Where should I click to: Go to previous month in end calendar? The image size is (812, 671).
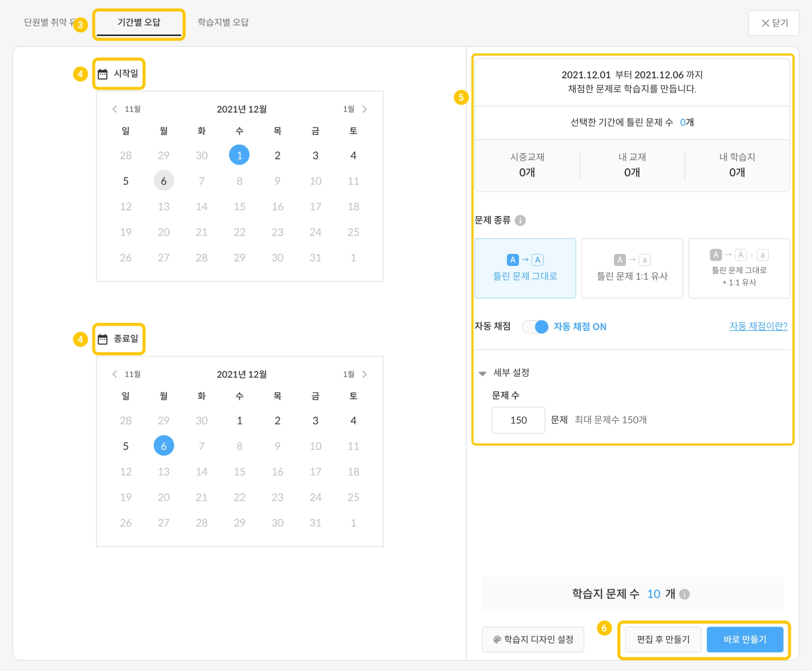(x=115, y=374)
